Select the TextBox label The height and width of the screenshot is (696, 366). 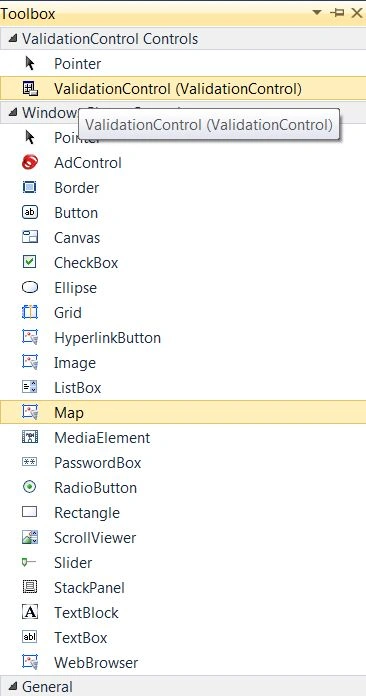click(81, 637)
